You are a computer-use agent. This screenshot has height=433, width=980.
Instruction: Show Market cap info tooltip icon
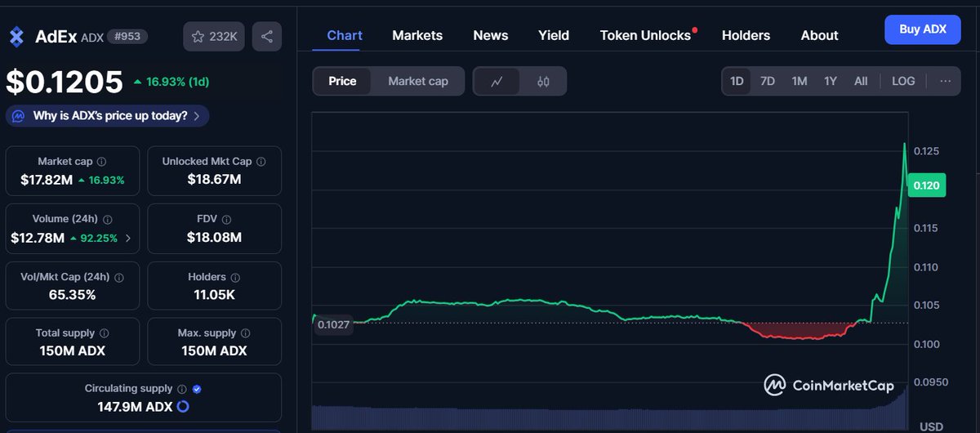101,162
